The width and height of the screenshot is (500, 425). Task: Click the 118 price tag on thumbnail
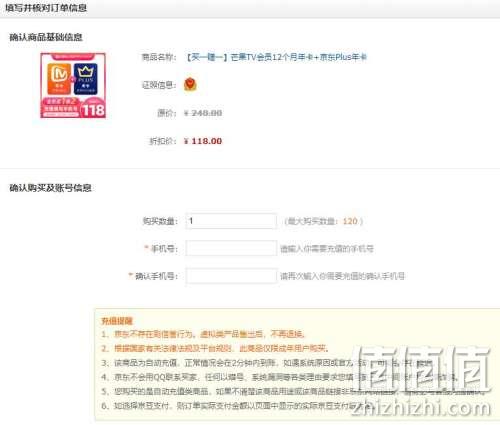click(x=93, y=109)
